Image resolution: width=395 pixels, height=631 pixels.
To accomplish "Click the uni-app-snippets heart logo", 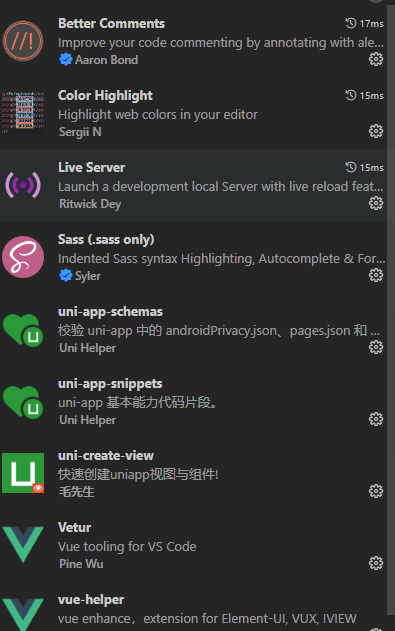I will click(x=23, y=402).
